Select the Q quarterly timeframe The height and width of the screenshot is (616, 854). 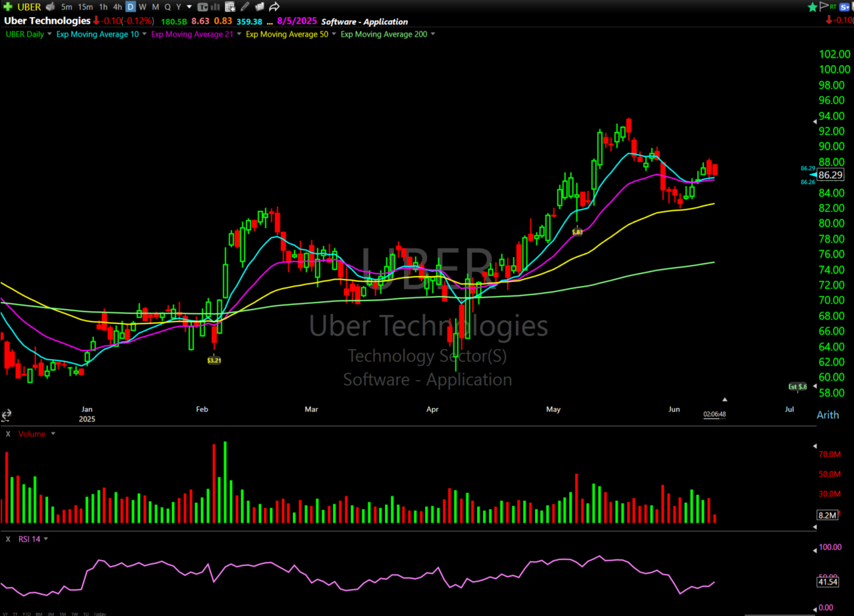tap(167, 7)
